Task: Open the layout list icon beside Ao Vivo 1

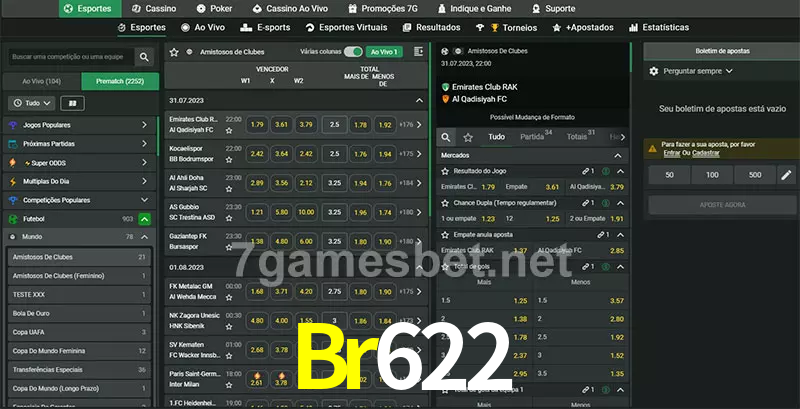Action: (x=418, y=52)
